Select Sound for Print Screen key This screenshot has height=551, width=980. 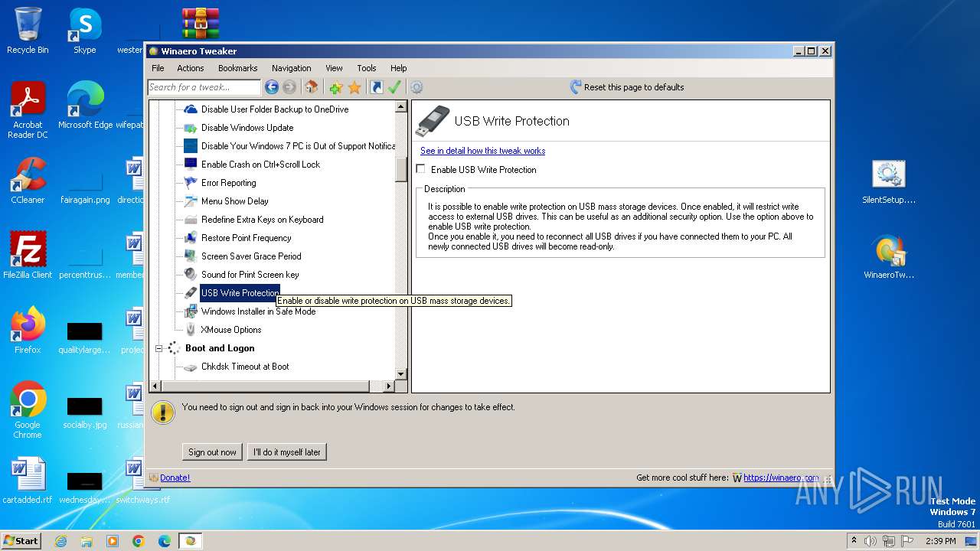[250, 275]
